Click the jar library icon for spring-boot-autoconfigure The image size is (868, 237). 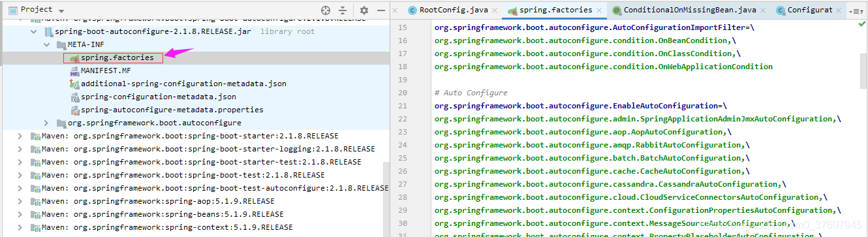48,31
